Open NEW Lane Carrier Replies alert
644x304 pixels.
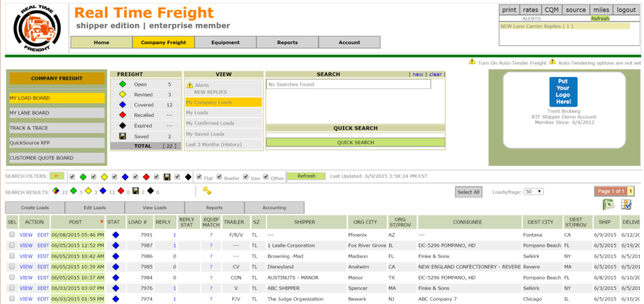(536, 27)
